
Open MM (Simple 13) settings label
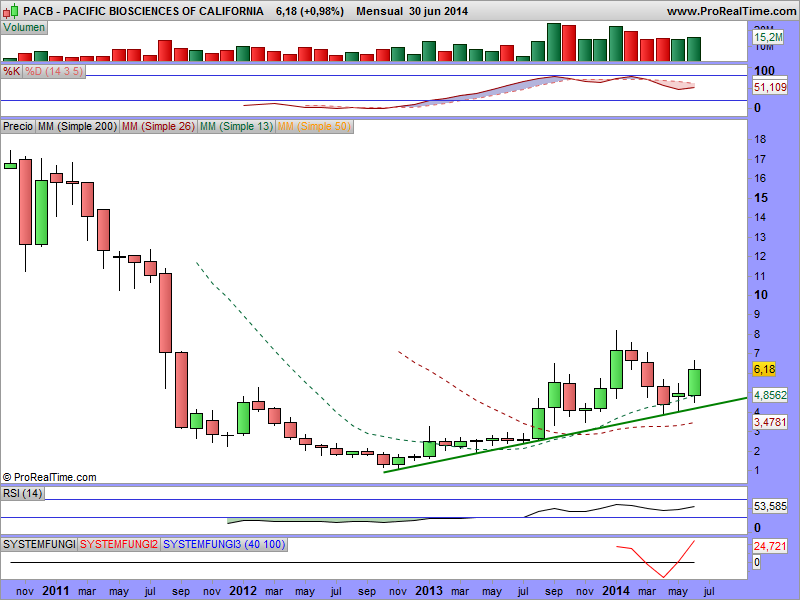[236, 126]
